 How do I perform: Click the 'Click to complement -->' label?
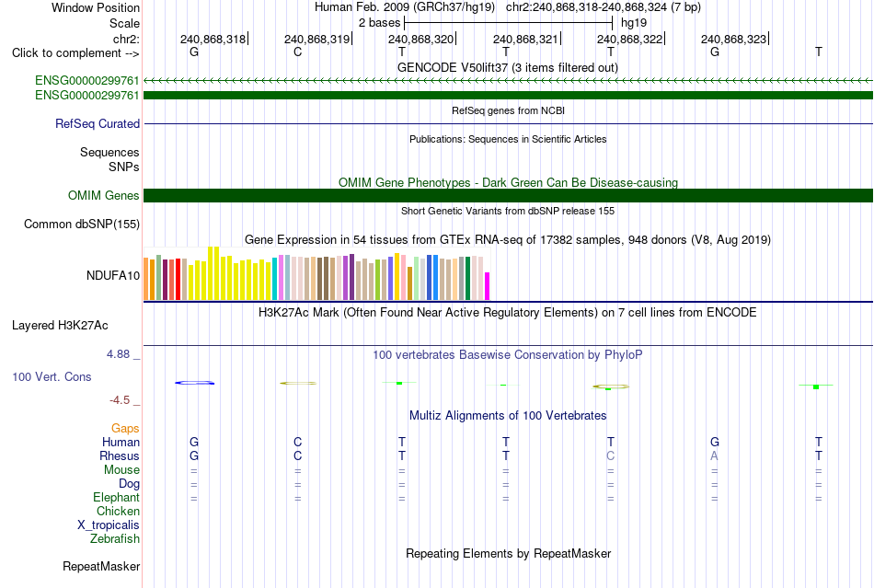[x=75, y=53]
